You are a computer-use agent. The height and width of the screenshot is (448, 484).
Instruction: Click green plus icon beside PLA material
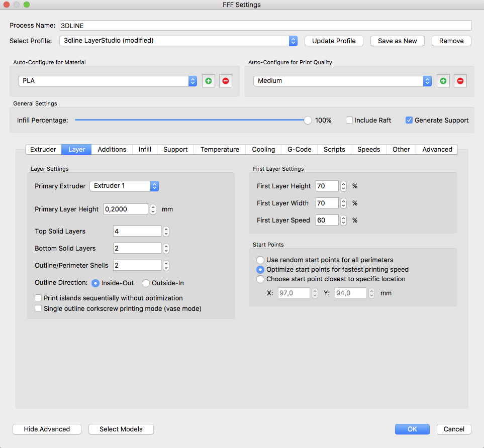(208, 81)
